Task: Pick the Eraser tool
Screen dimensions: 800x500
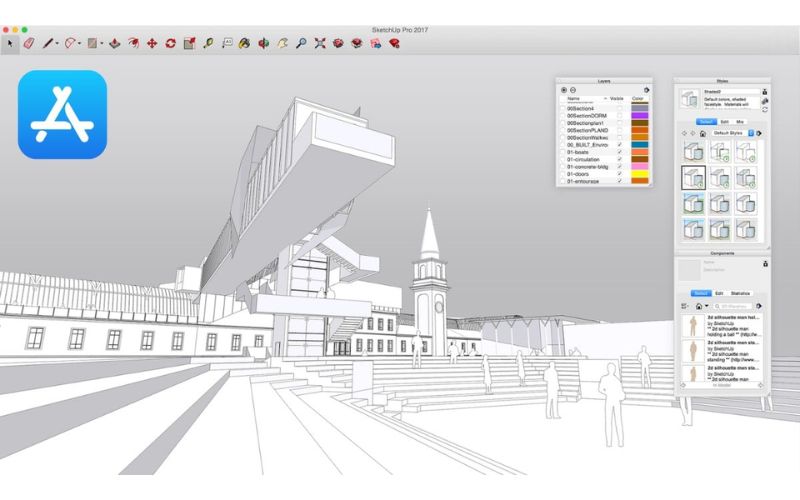Action: (x=29, y=44)
